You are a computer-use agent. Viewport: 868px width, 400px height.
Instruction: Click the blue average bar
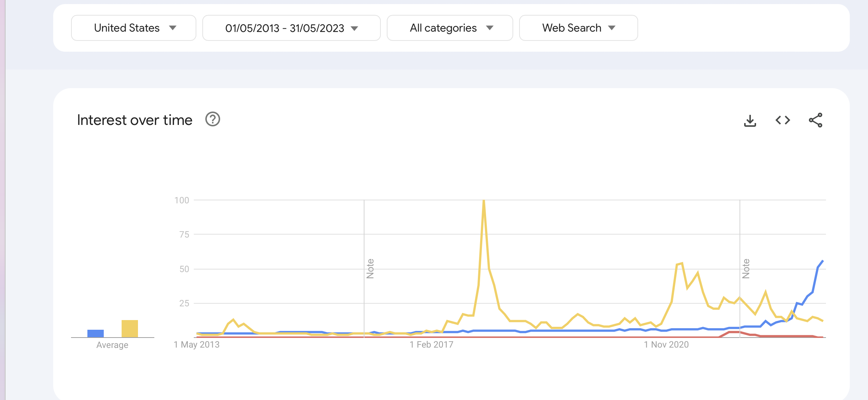click(96, 333)
